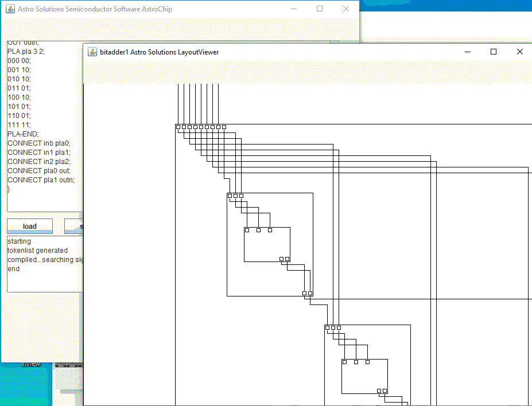Select the truth table row "011 01;"
The height and width of the screenshot is (406, 532).
point(19,88)
